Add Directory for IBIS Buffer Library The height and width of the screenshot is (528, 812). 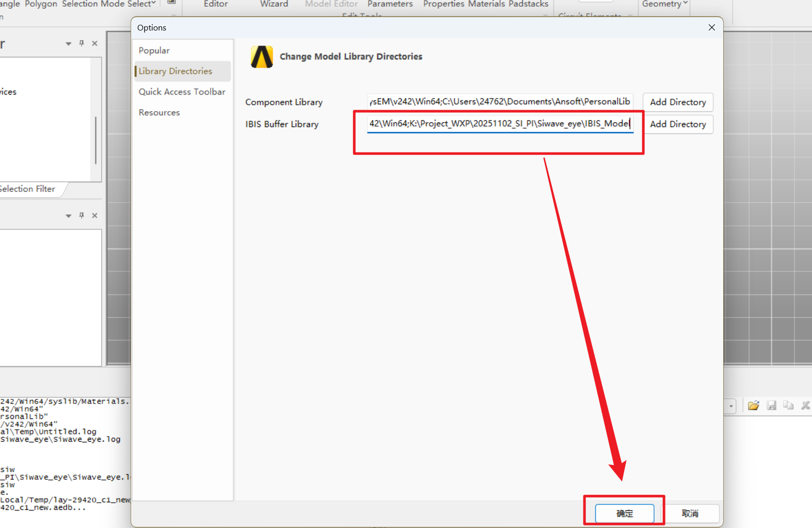click(x=678, y=125)
